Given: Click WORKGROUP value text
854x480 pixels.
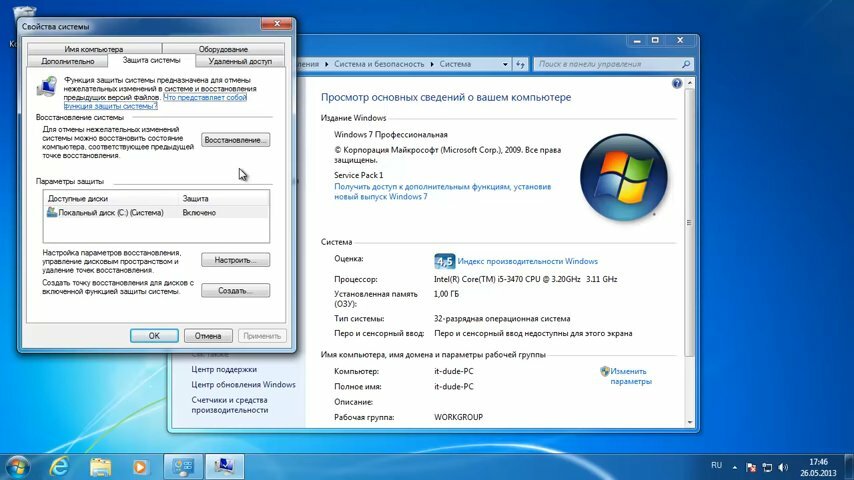Looking at the screenshot, I should 458,417.
